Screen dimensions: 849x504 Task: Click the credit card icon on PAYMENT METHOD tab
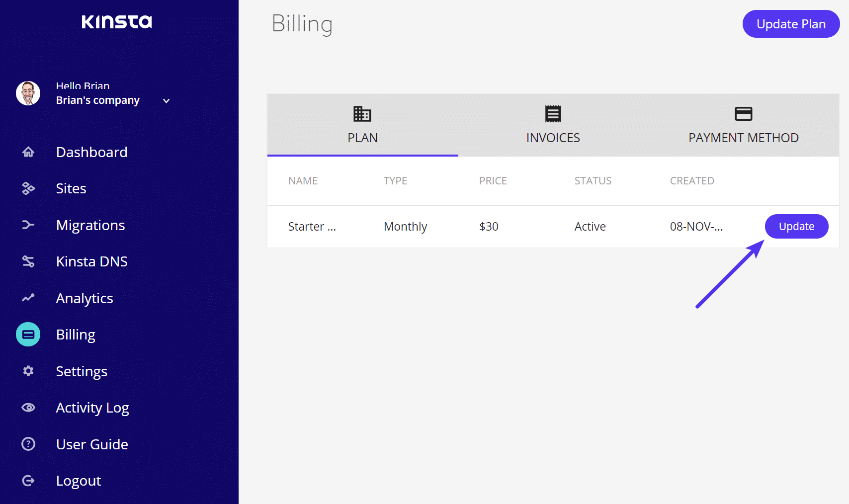click(x=744, y=114)
